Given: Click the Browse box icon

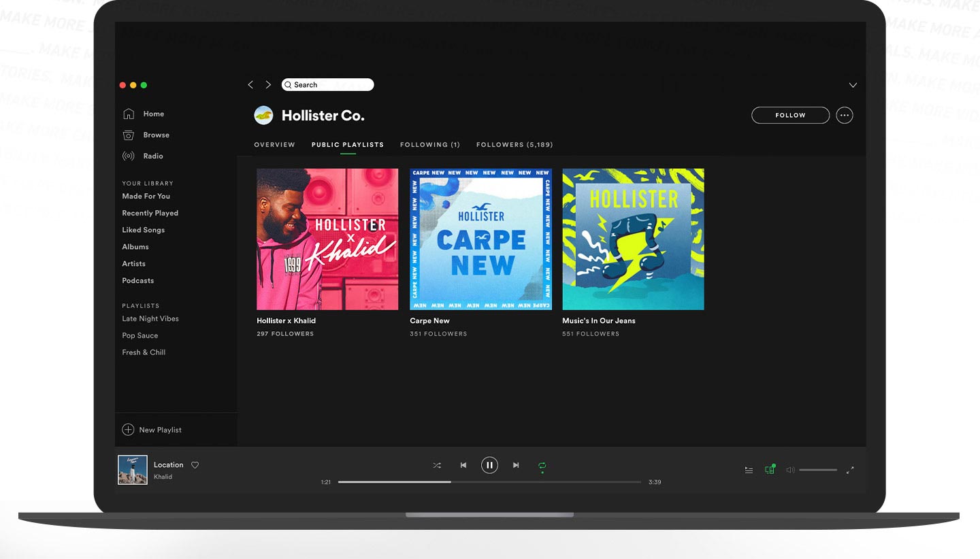Looking at the screenshot, I should (128, 135).
